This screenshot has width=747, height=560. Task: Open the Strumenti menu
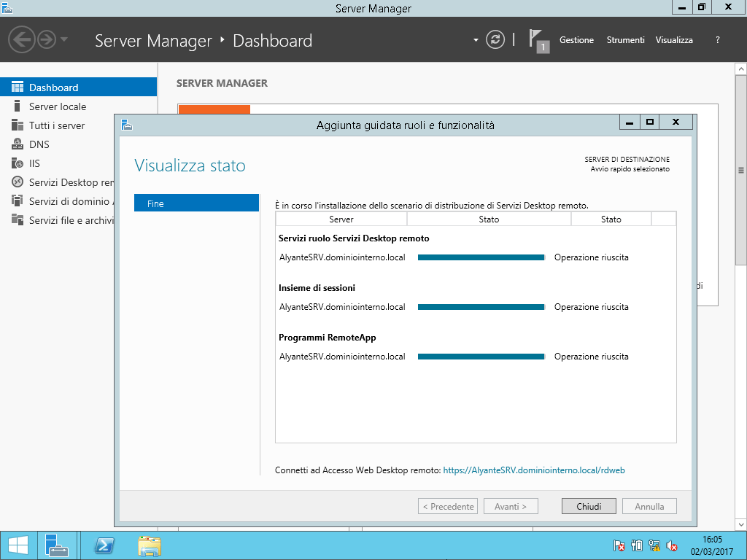(625, 40)
